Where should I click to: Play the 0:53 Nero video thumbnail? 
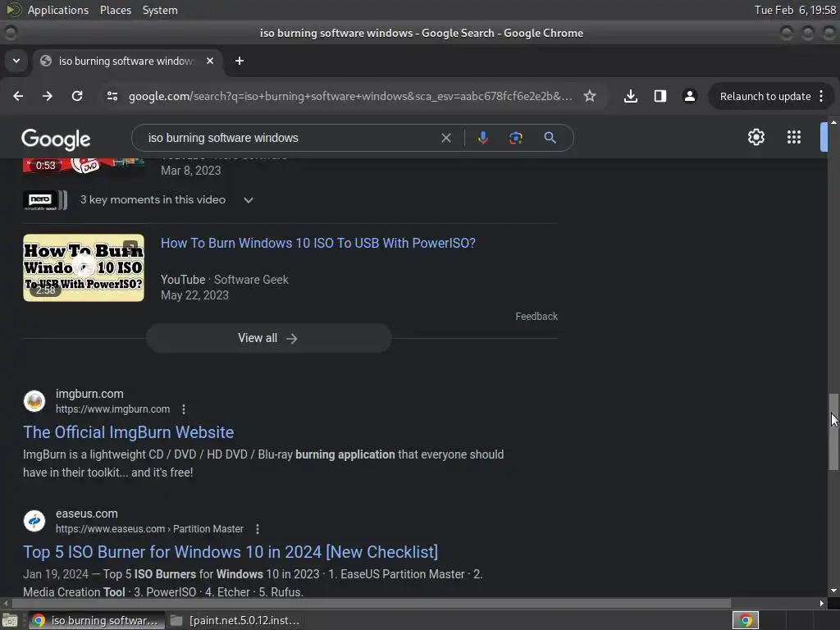pos(84,166)
